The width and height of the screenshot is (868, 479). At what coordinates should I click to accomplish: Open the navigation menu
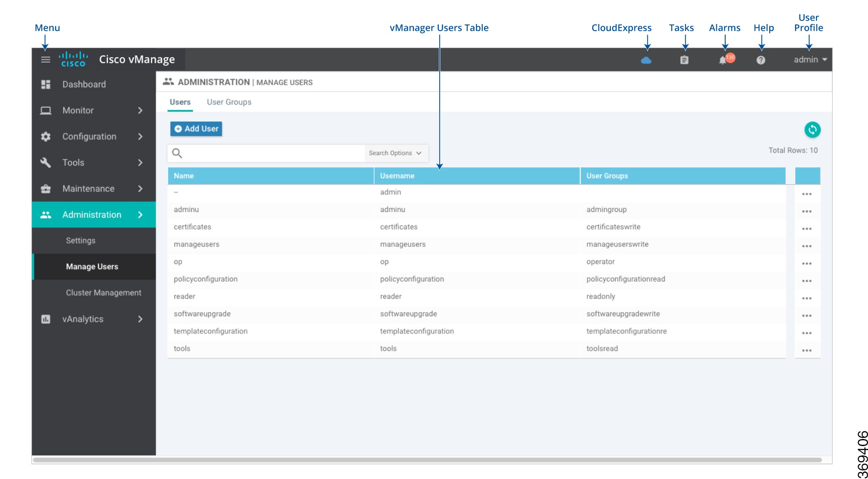(x=44, y=59)
